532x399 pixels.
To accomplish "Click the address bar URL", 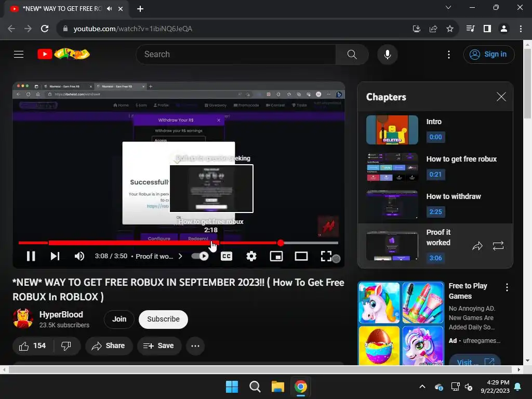I will 133,29.
